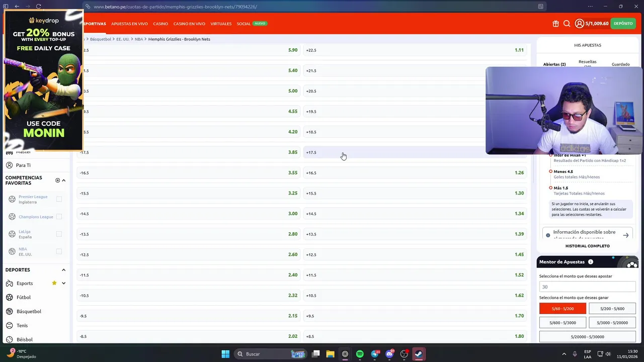Viewport: 644px width, 362px height.
Task: Open the Virtuales tab
Action: click(x=221, y=24)
